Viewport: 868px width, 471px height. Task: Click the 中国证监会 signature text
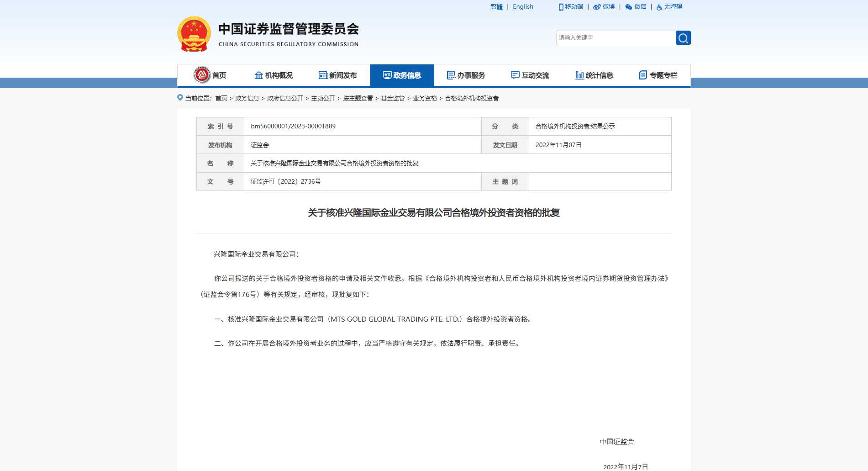tap(617, 441)
